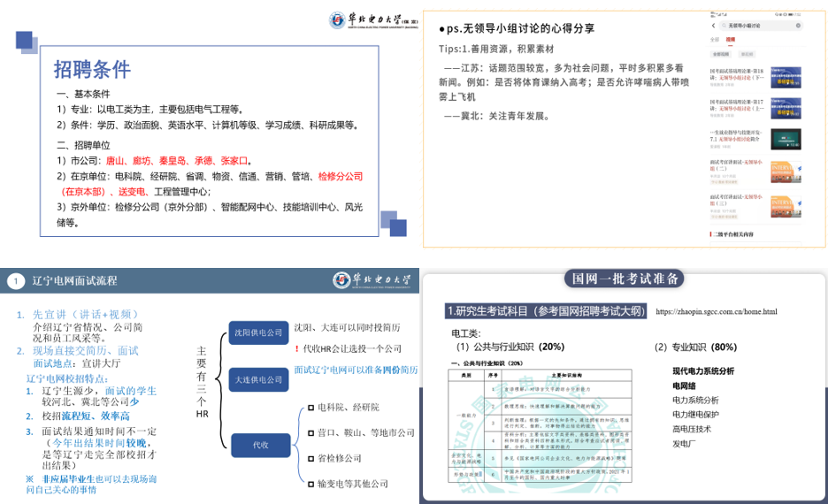Screen dimensions: 828x504
Task: Click the 无领导小组讨论 search field
Action: click(x=761, y=26)
